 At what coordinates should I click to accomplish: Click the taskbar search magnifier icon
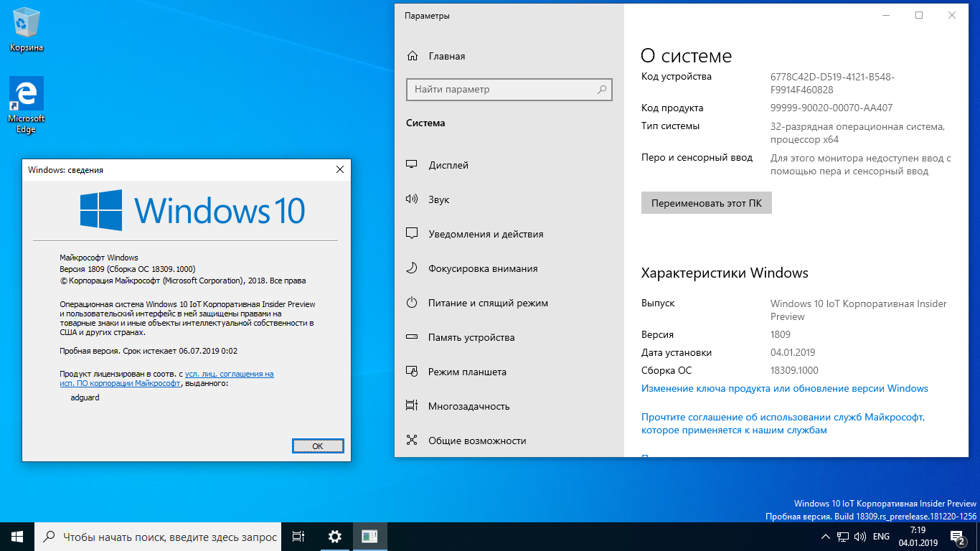click(50, 537)
